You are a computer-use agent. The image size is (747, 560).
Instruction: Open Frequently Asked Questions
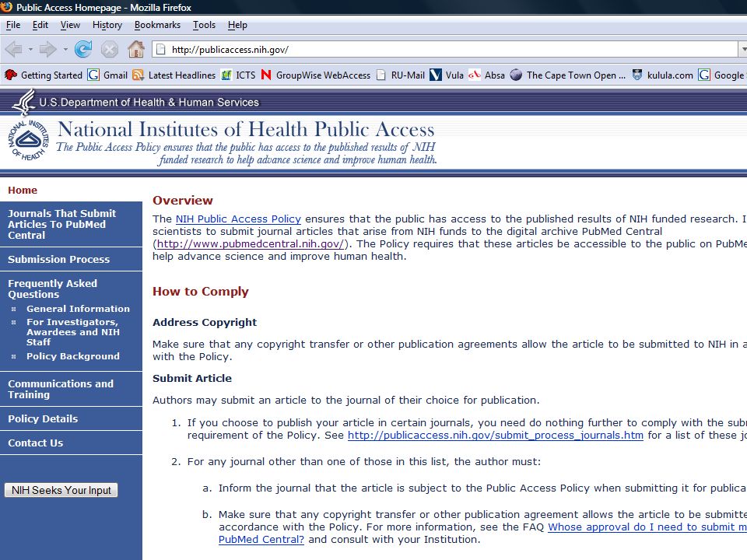pyautogui.click(x=52, y=289)
